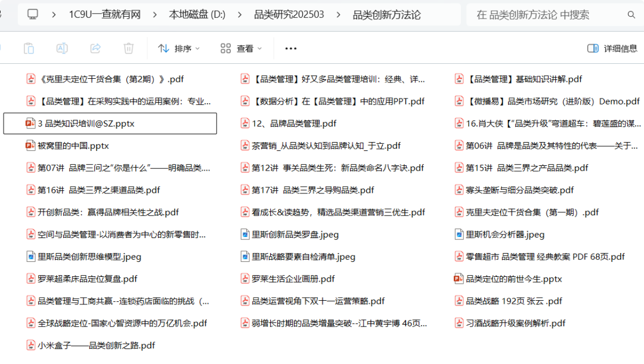
Task: Click the PowerPoint icon beside 被窝里的中国.pptx
Action: coord(30,145)
